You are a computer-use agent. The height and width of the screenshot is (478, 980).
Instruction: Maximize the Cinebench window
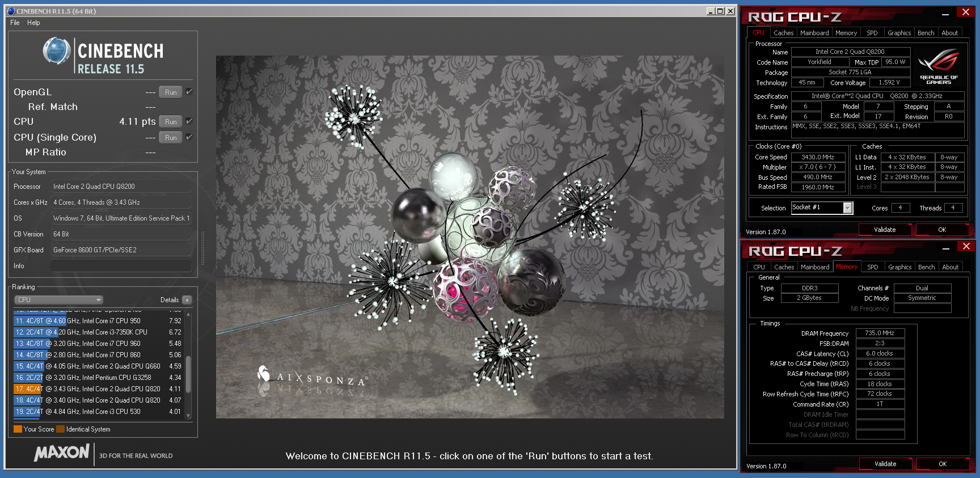coord(720,11)
